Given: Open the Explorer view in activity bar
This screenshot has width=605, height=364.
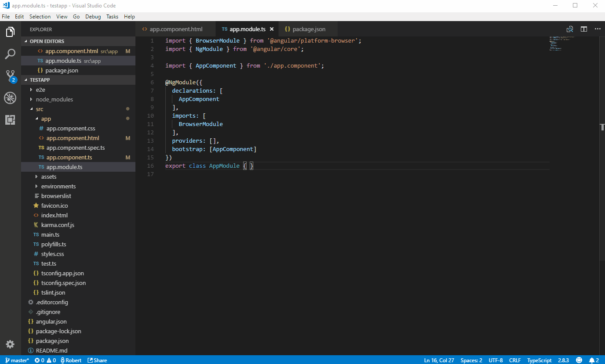Looking at the screenshot, I should tap(10, 32).
